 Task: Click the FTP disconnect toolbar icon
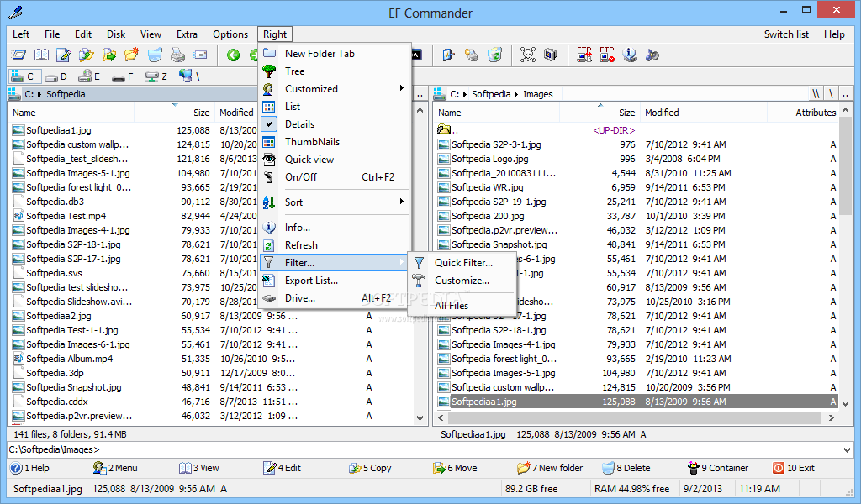coord(607,55)
